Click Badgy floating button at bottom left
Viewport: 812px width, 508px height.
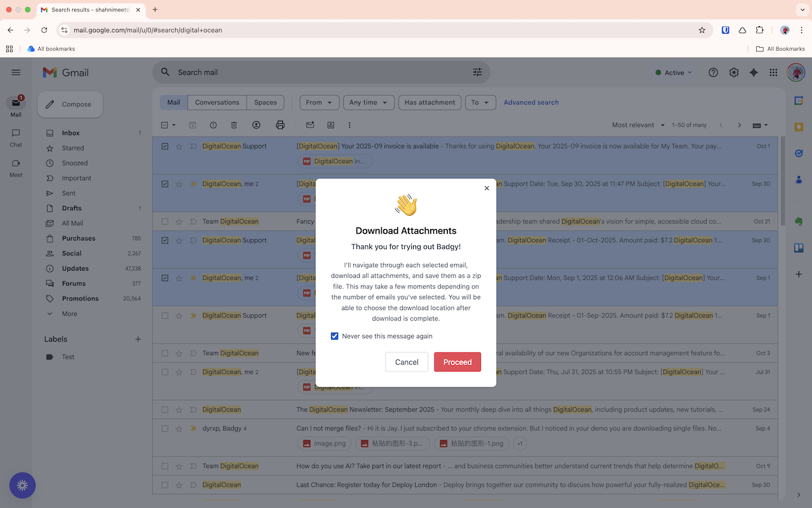[22, 486]
